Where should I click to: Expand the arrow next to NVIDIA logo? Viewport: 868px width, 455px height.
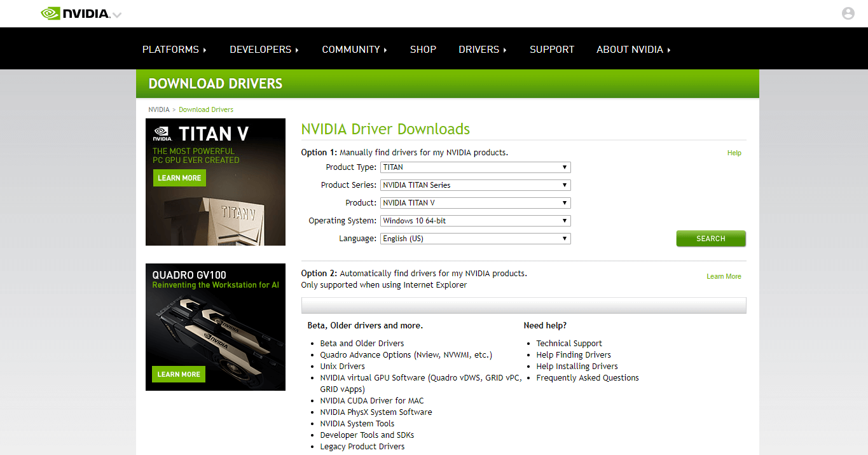(x=117, y=15)
